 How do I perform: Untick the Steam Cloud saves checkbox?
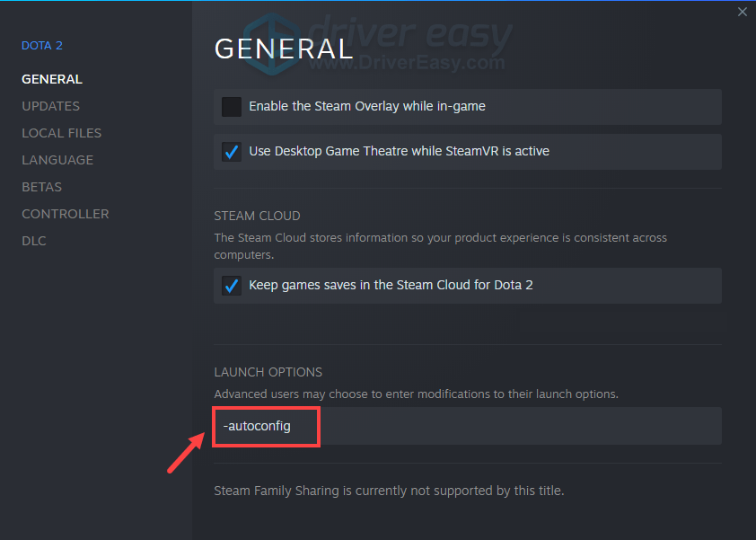pos(232,286)
